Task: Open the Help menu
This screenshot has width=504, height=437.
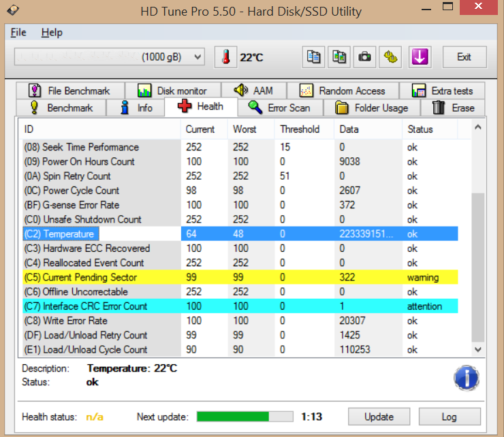Action: (52, 33)
